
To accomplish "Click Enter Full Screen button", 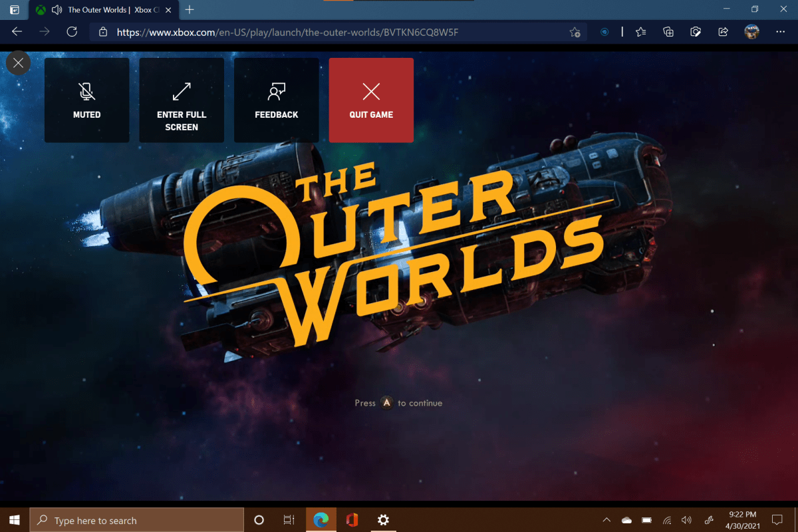I will pos(182,100).
